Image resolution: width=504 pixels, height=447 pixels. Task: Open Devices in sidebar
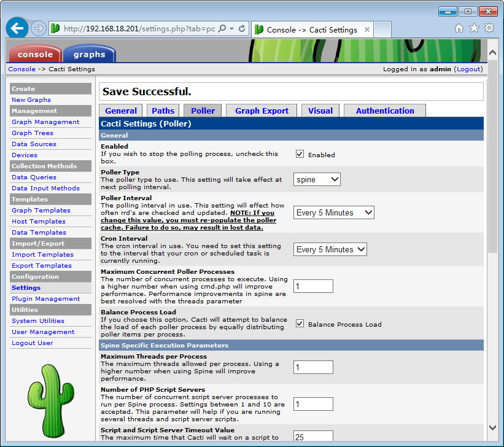tap(25, 155)
